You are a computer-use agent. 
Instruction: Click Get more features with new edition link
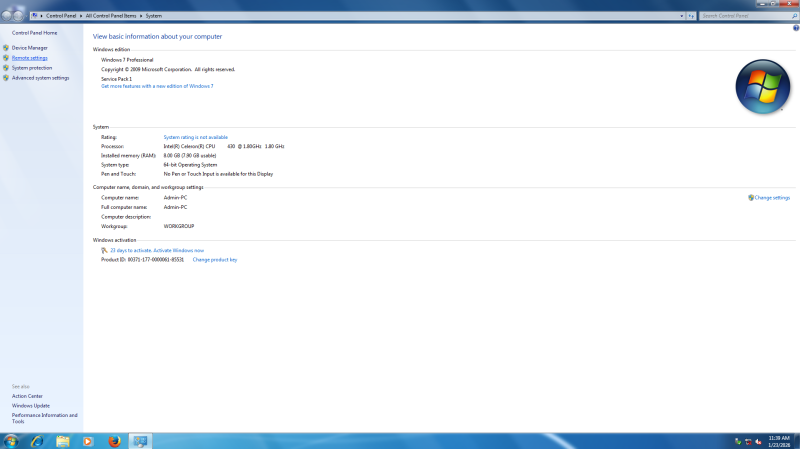(x=157, y=86)
